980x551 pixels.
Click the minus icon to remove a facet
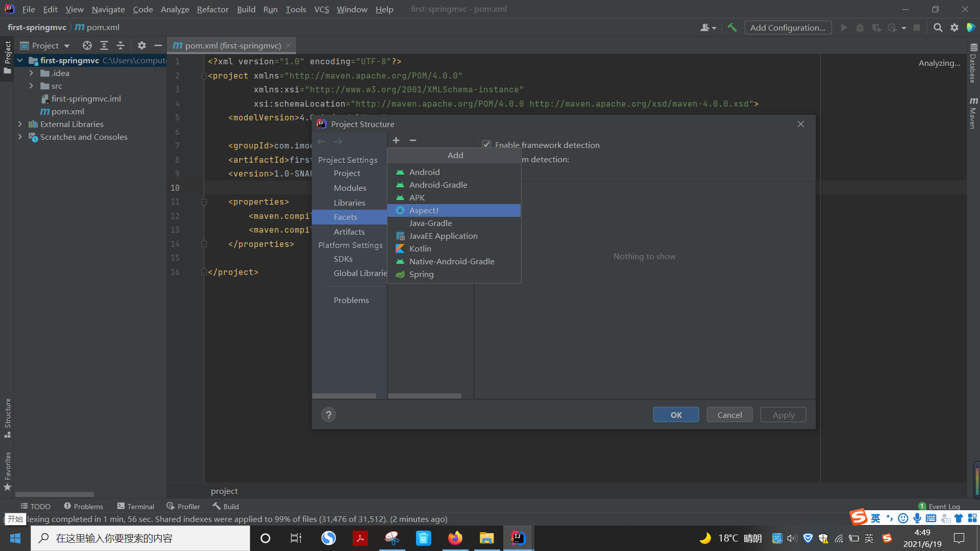(413, 140)
